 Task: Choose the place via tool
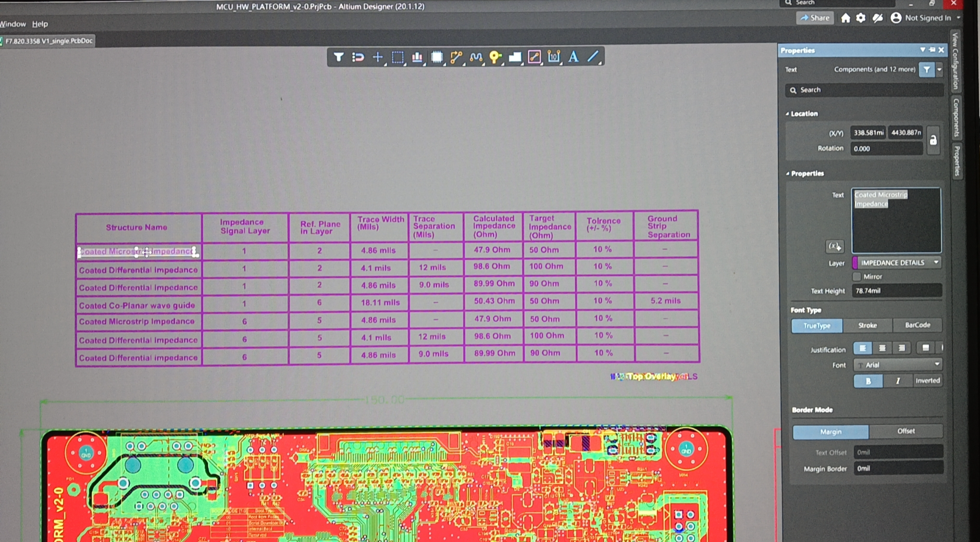[x=495, y=57]
